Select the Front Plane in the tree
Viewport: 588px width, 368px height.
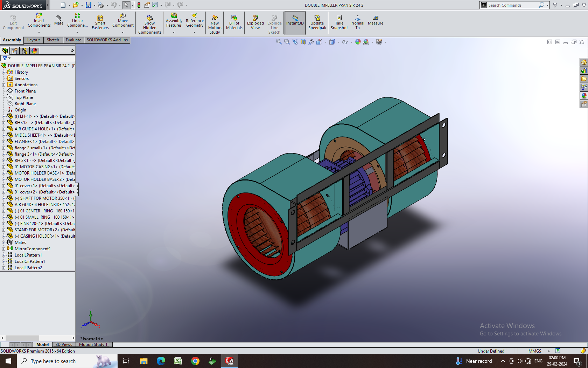click(x=25, y=91)
